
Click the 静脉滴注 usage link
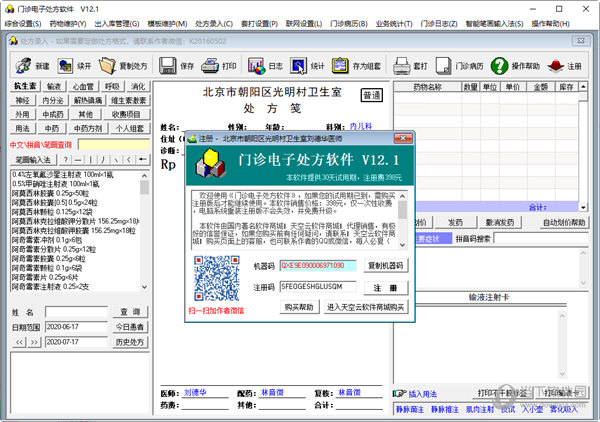[x=410, y=409]
